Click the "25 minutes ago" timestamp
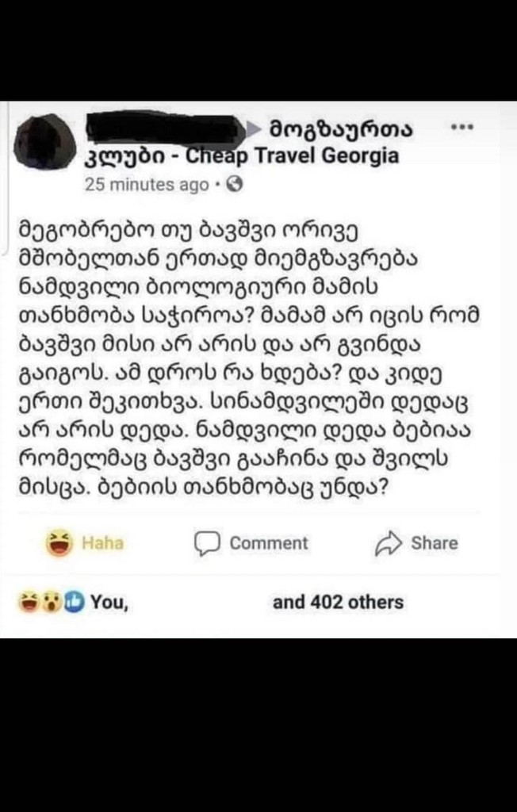The image size is (517, 812). 147,185
